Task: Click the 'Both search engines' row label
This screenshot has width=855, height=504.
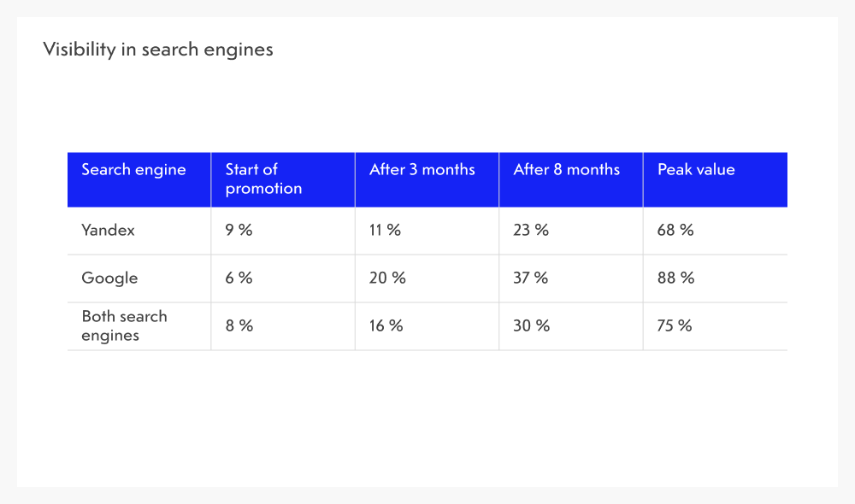Action: click(124, 325)
